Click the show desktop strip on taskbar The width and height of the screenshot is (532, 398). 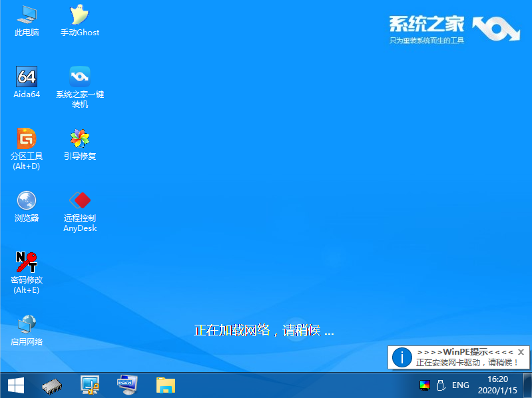pyautogui.click(x=528, y=385)
